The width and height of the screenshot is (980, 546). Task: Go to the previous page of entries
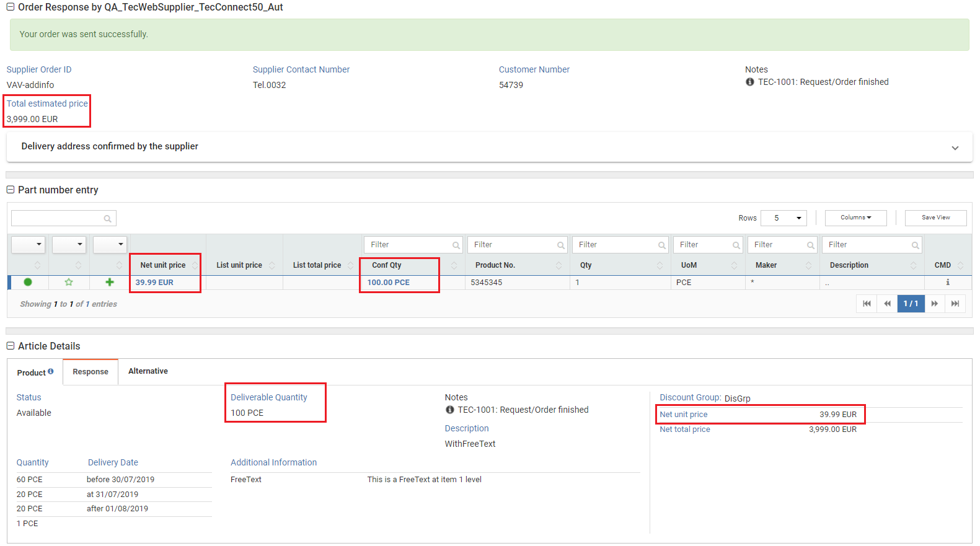click(x=887, y=304)
